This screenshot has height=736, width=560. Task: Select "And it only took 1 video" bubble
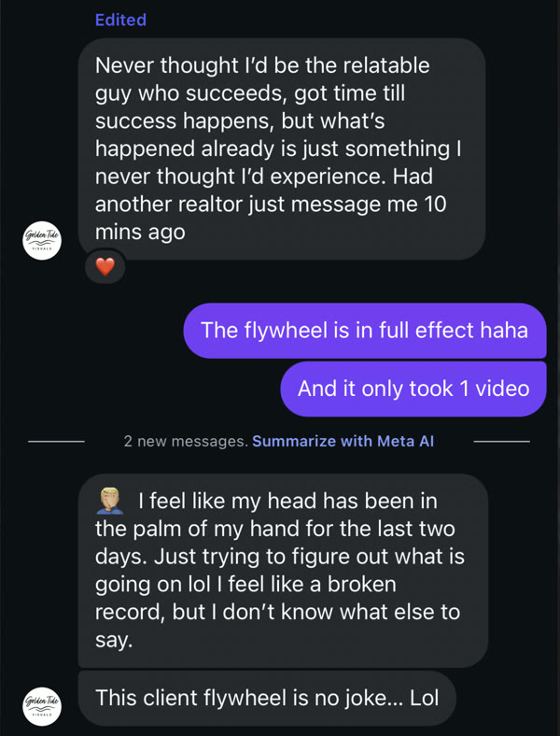(x=413, y=388)
